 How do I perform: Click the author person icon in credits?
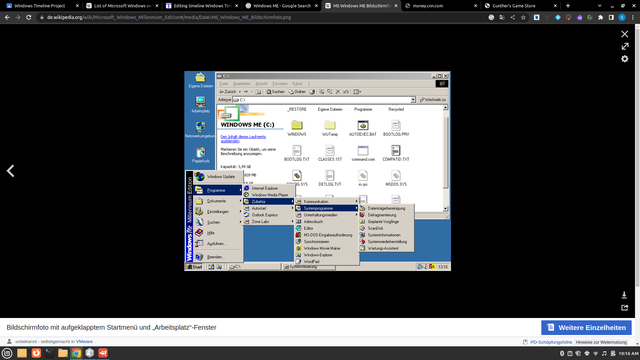tap(9, 341)
